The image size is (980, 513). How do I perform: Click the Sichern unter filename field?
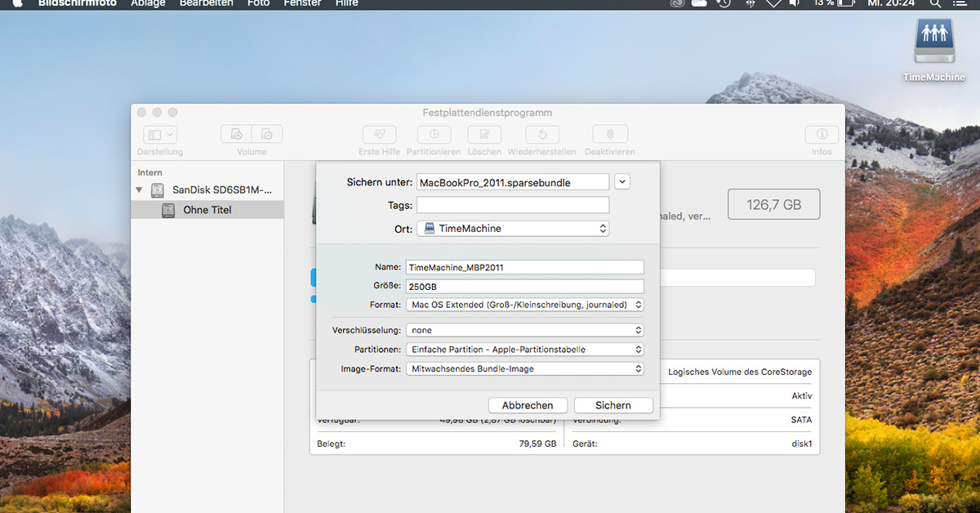[513, 182]
